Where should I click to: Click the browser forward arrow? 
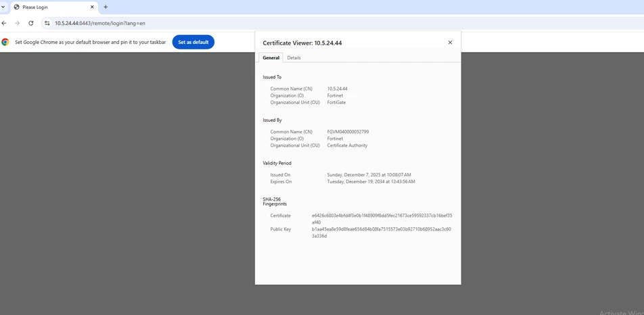(x=18, y=24)
